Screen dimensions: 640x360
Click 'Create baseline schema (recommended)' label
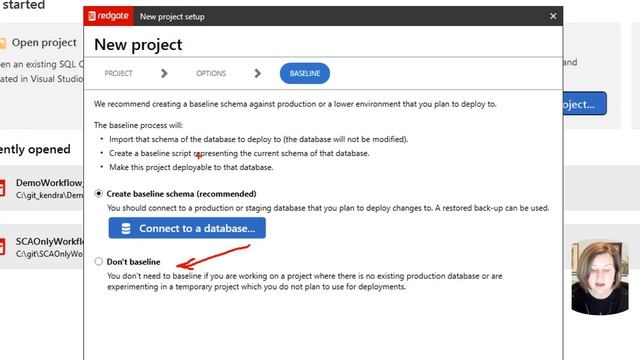tap(182, 194)
